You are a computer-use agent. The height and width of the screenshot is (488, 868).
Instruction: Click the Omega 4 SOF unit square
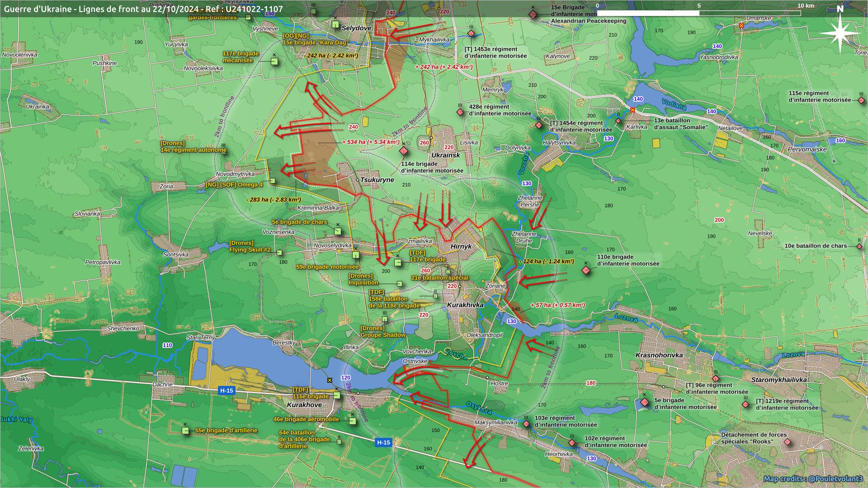(x=272, y=181)
